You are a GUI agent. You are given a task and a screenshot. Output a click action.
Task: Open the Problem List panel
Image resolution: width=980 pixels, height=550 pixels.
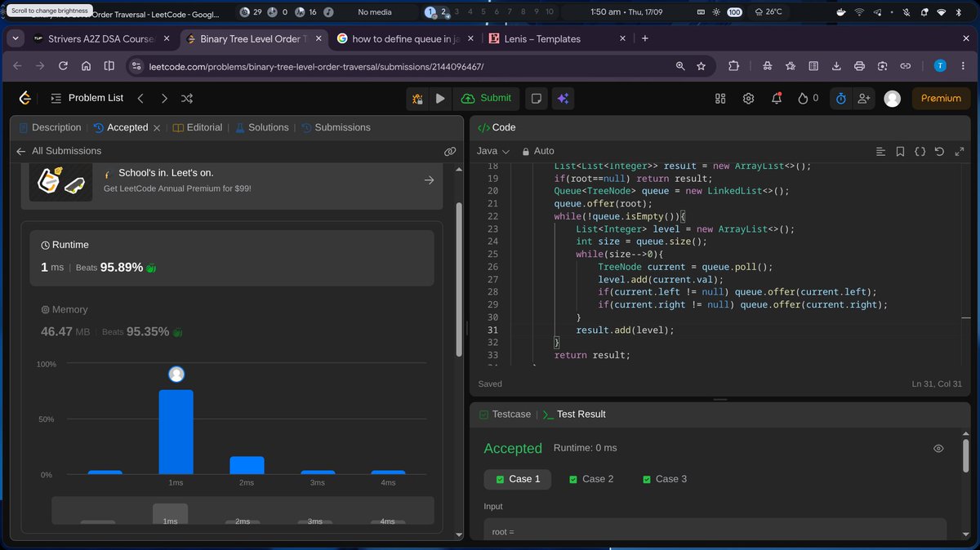click(x=87, y=98)
